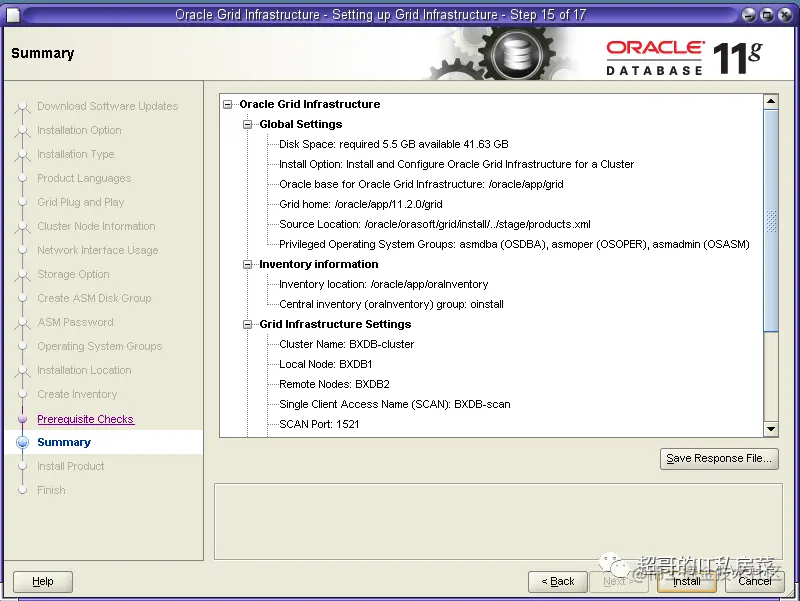800x601 pixels.
Task: Close the installer window
Action: (785, 15)
